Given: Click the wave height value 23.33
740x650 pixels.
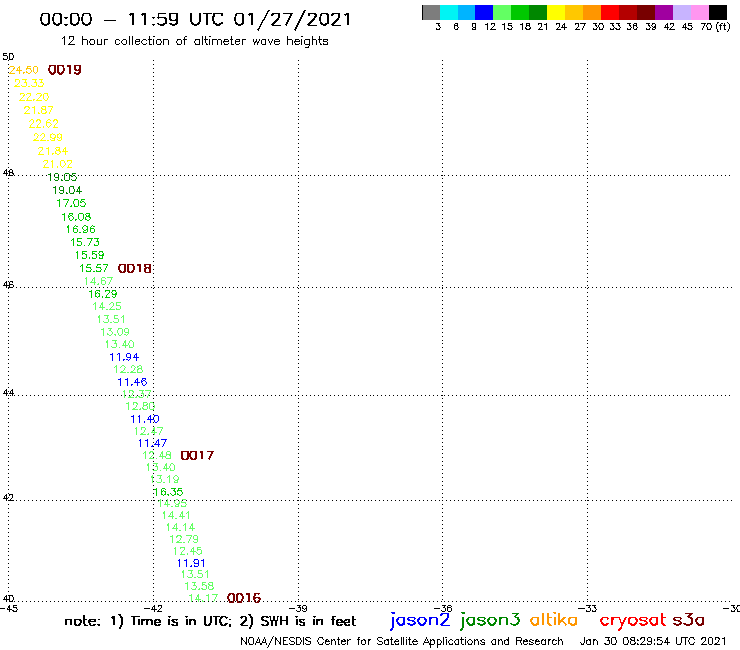Looking at the screenshot, I should click(29, 84).
